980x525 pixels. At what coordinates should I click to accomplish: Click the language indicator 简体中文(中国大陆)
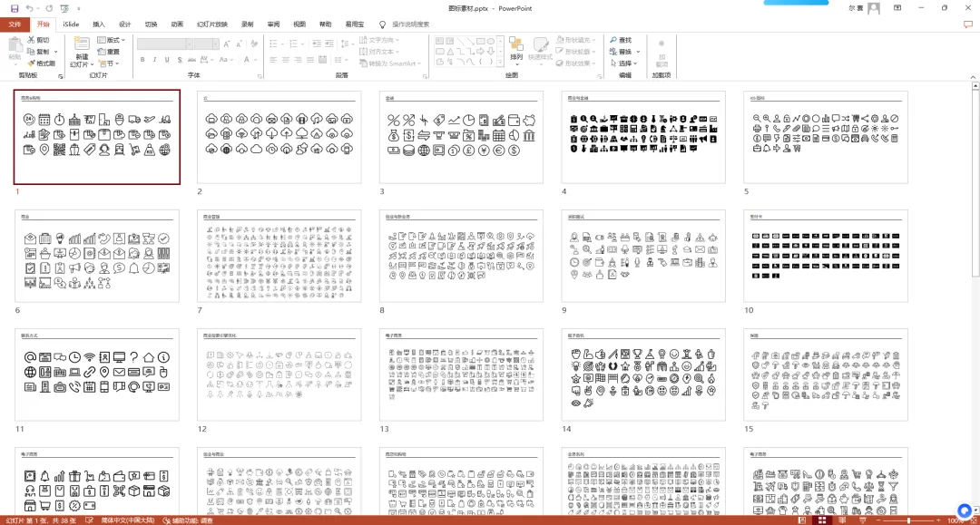point(128,520)
